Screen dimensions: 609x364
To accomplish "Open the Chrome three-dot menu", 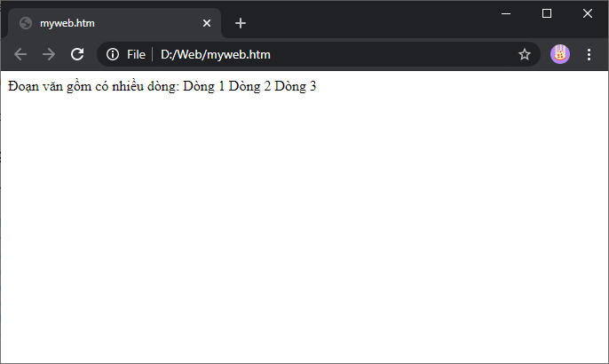I will click(589, 54).
